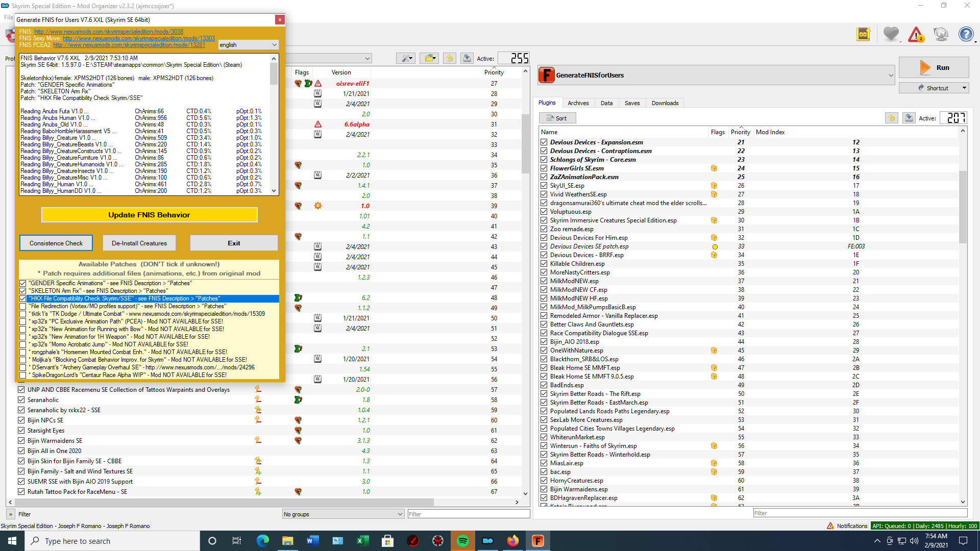Screen dimensions: 980x551
Task: Switch to the Data tab
Action: pos(606,103)
